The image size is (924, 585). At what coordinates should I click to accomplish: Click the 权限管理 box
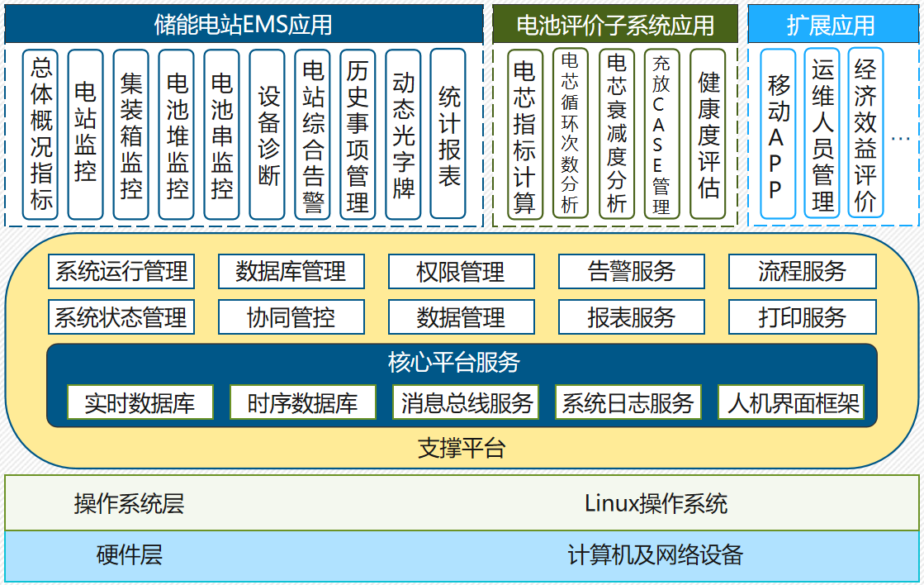pyautogui.click(x=462, y=271)
